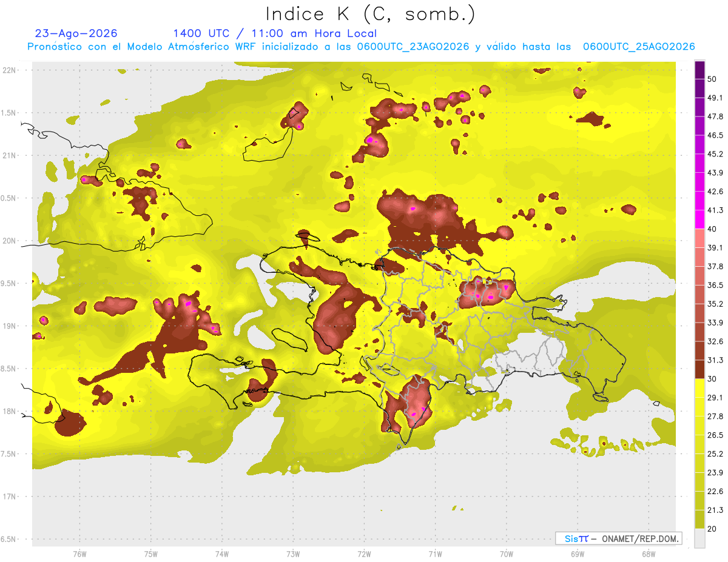Click the gray bottom colorbar swatch below 20
This screenshot has height=562, width=728.
pos(699,538)
